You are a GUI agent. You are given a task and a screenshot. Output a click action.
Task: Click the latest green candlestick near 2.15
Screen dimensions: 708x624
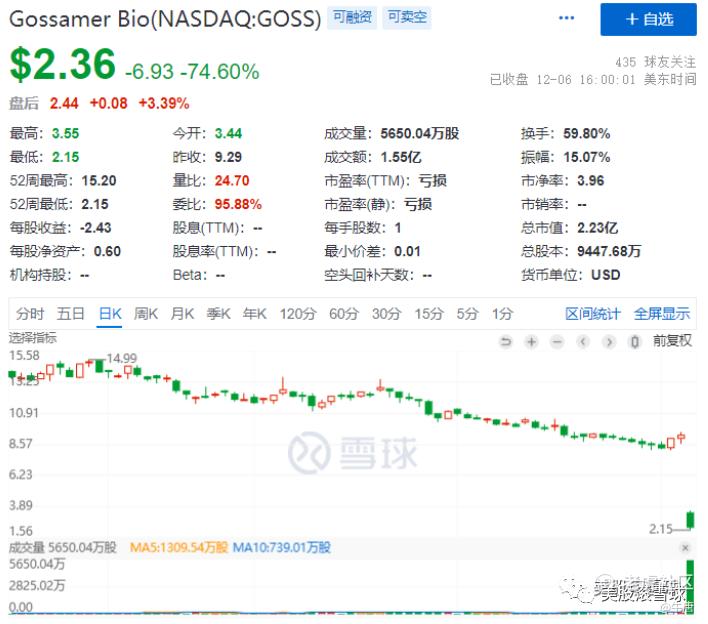point(690,520)
